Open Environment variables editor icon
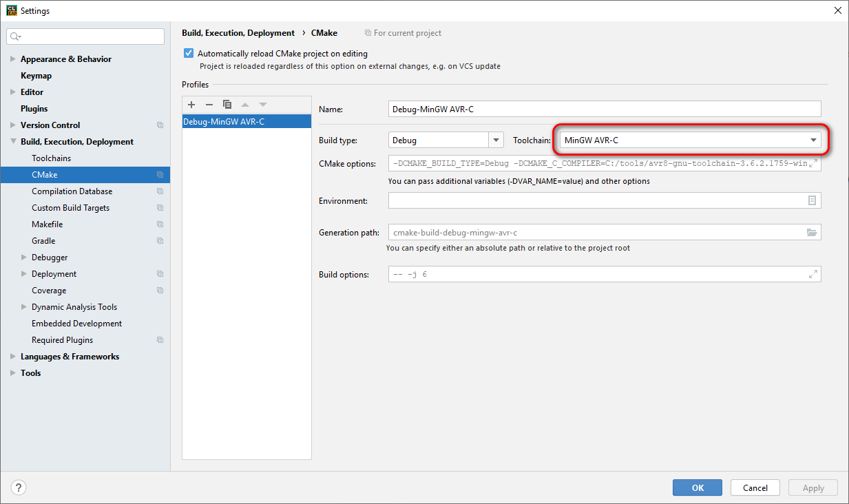 point(813,200)
